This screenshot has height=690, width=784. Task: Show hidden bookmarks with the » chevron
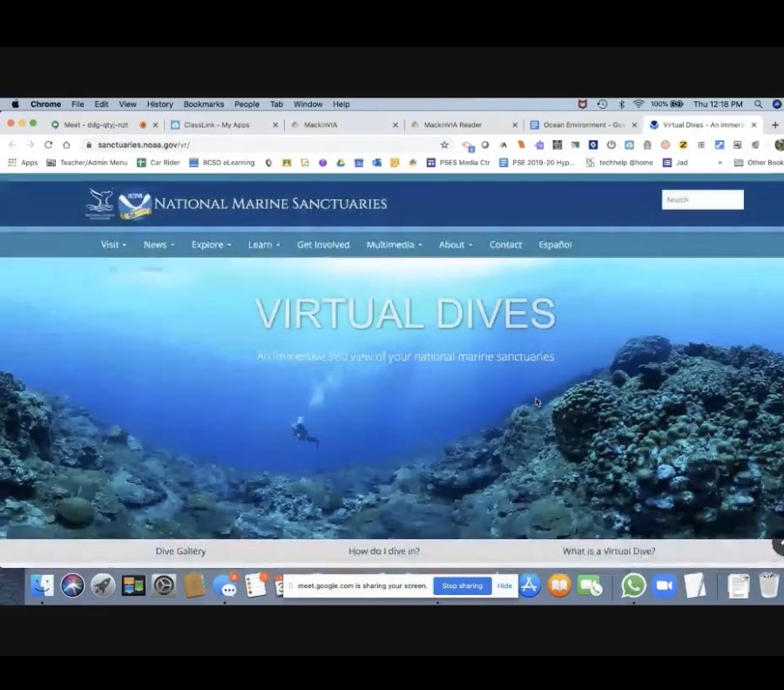coord(720,163)
